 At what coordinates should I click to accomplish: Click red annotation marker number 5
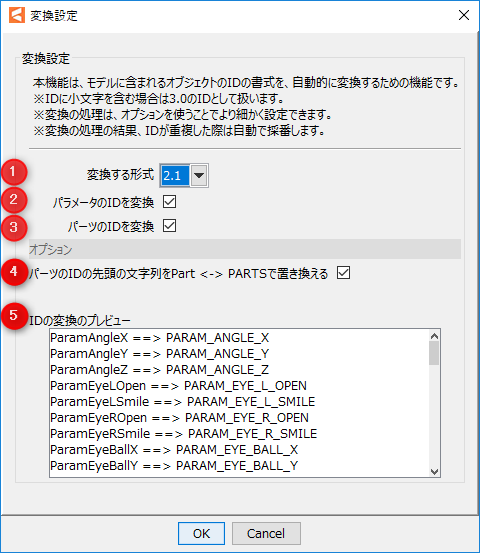coord(14,316)
